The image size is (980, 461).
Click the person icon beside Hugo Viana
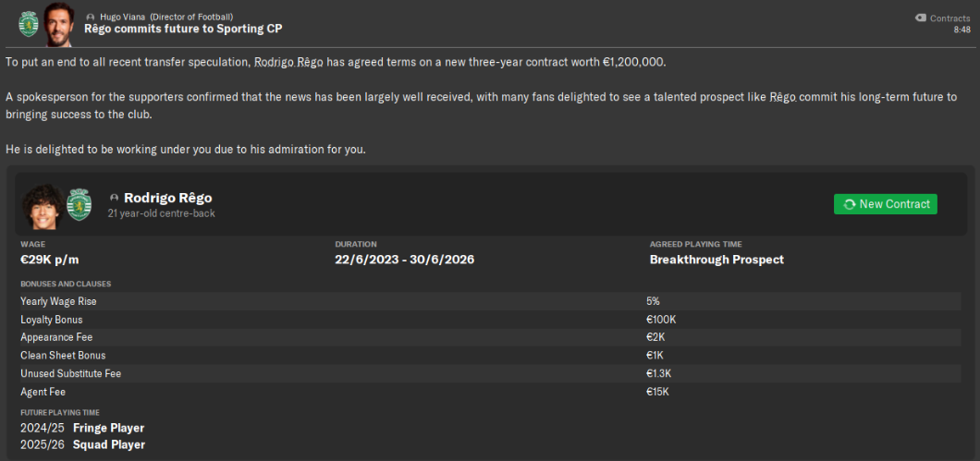pos(90,18)
